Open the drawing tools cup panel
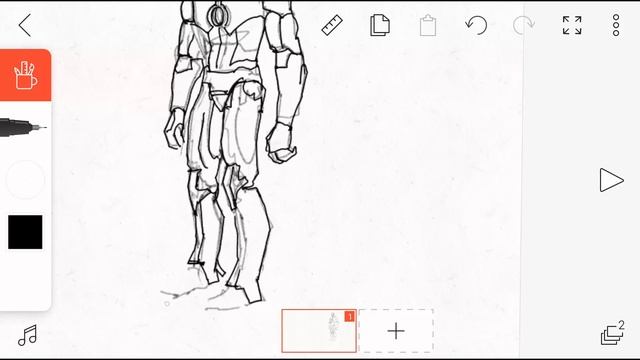This screenshot has height=360, width=640. (25, 75)
